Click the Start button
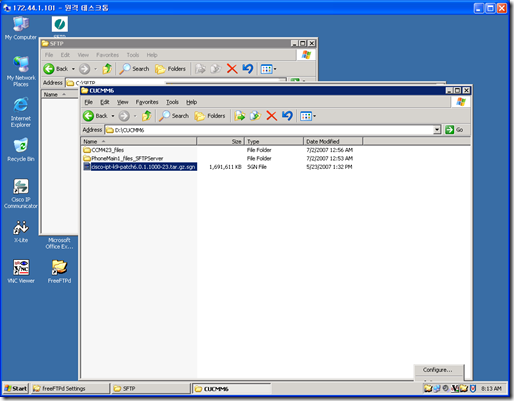 pos(16,388)
